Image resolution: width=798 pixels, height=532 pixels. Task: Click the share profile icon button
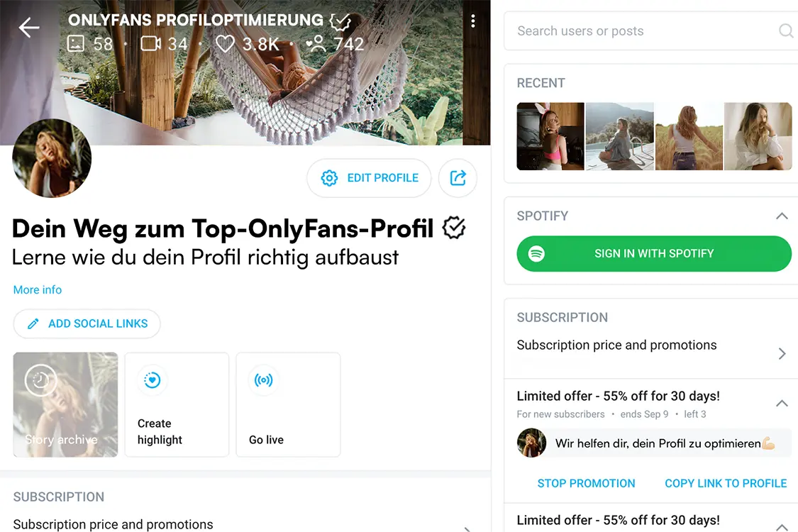pyautogui.click(x=458, y=178)
